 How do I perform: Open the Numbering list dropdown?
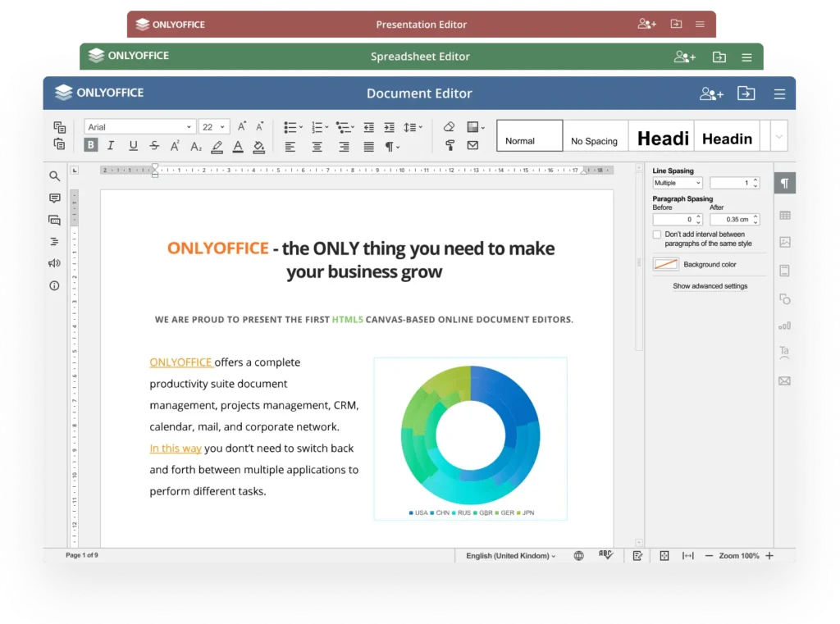pos(320,127)
